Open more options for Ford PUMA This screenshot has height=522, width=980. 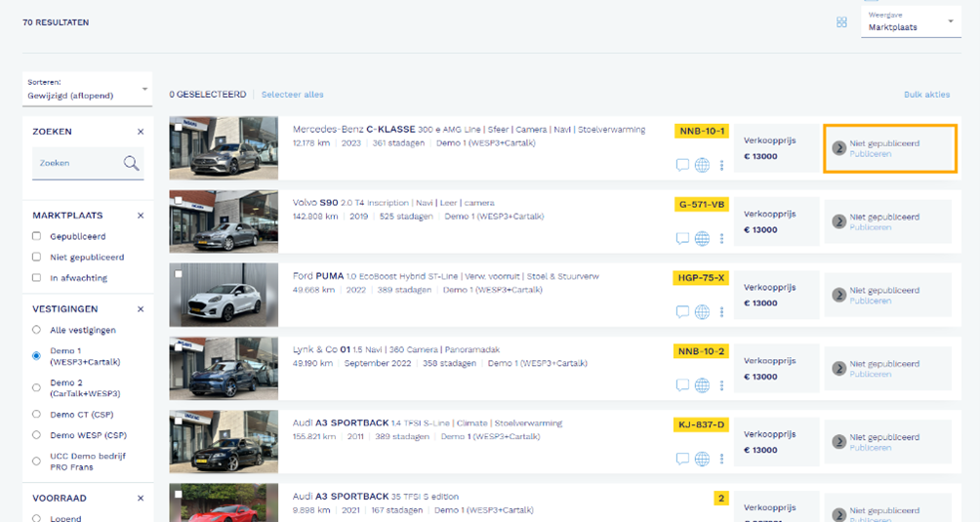[x=721, y=311]
